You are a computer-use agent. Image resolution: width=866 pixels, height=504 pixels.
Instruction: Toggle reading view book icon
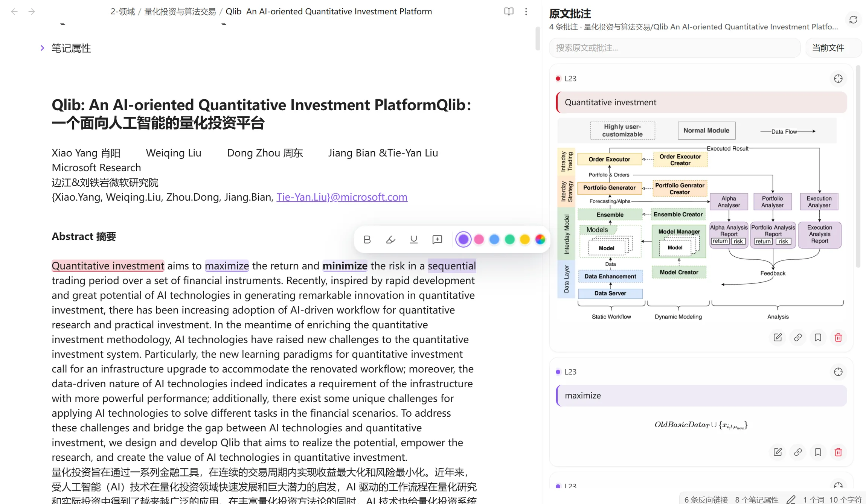(509, 12)
